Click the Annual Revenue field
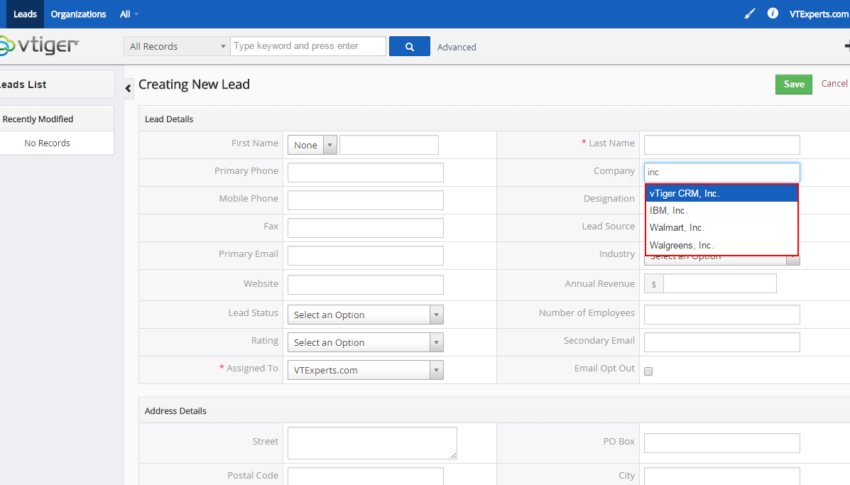850x485 pixels. tap(719, 283)
